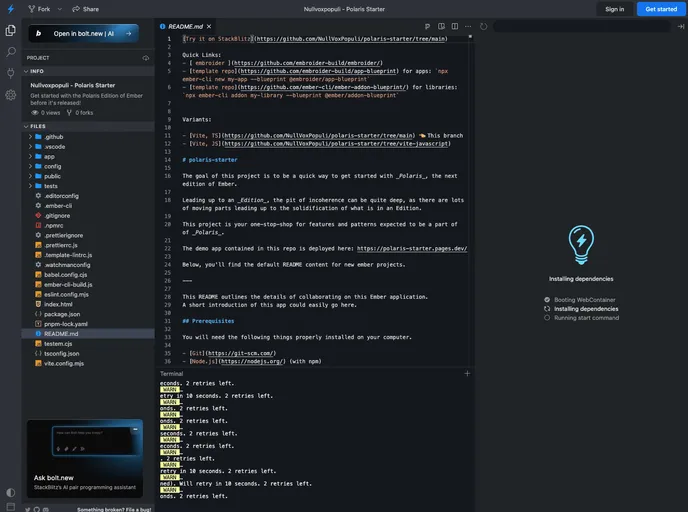Click the cloud download project icon
Image resolution: width=688 pixels, height=512 pixels.
pyautogui.click(x=147, y=57)
